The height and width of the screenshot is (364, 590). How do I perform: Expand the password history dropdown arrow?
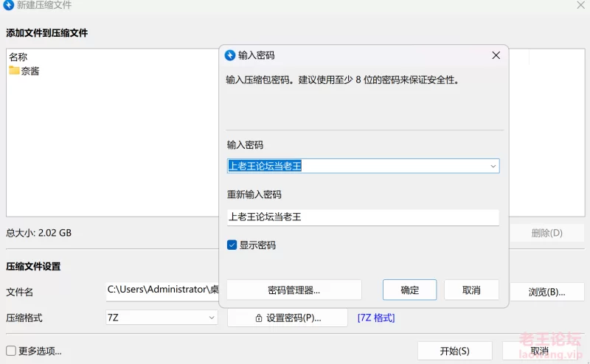(493, 167)
